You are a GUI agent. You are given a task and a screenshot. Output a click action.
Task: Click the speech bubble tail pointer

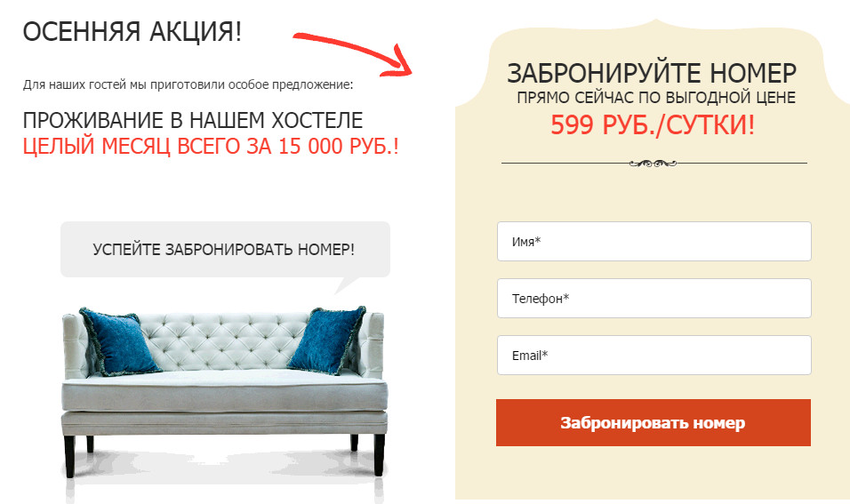349,285
